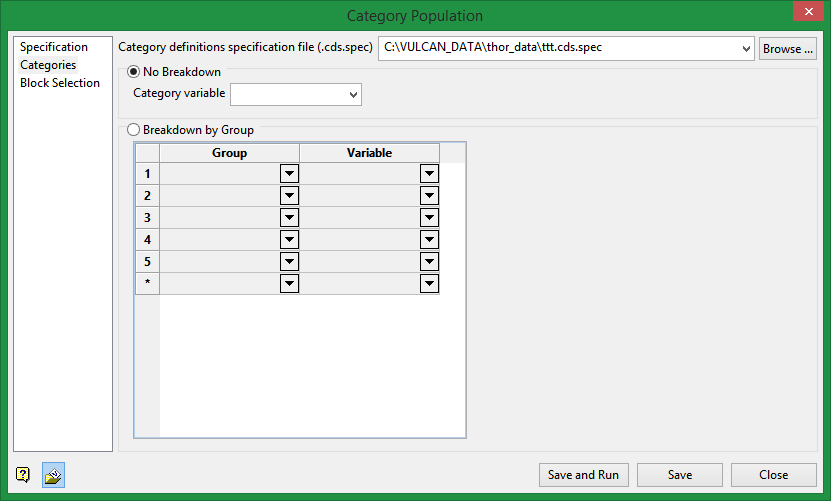
Task: Select the Breakdown by Group option
Action: click(134, 130)
